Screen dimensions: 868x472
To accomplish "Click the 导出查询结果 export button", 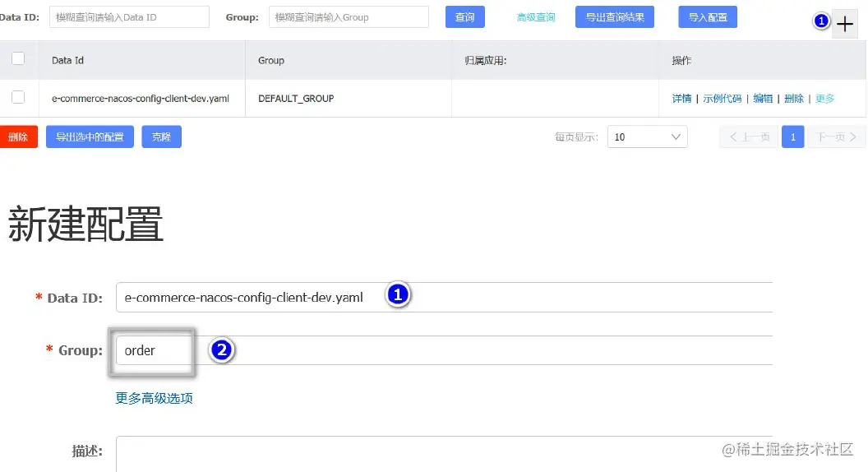I will tap(615, 17).
